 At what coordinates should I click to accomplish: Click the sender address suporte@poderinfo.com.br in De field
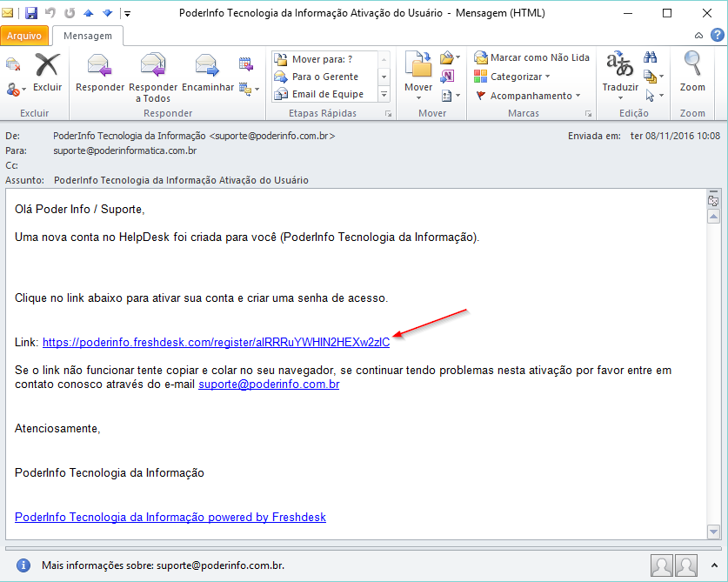(x=272, y=136)
